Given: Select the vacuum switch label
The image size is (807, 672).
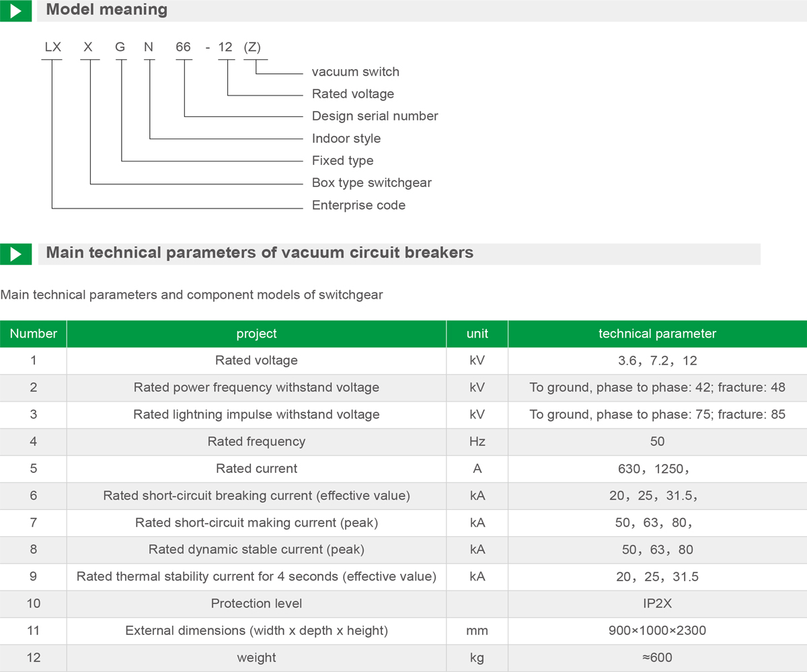Looking at the screenshot, I should 355,72.
